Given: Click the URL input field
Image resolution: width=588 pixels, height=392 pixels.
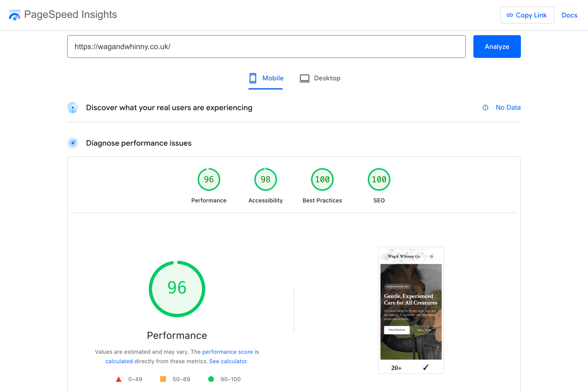Looking at the screenshot, I should pos(266,46).
